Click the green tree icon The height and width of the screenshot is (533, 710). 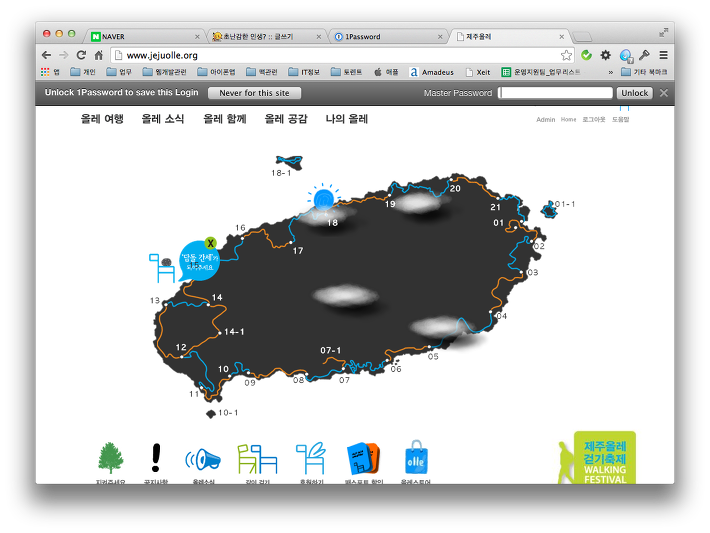110,458
